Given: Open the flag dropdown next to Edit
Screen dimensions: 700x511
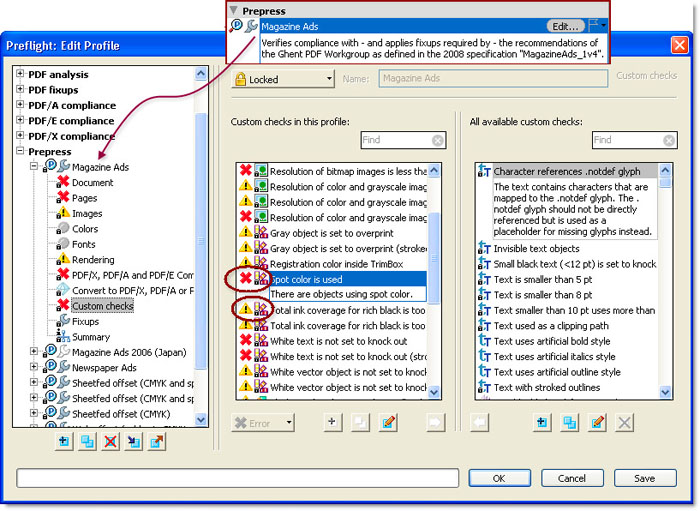Looking at the screenshot, I should [x=598, y=27].
